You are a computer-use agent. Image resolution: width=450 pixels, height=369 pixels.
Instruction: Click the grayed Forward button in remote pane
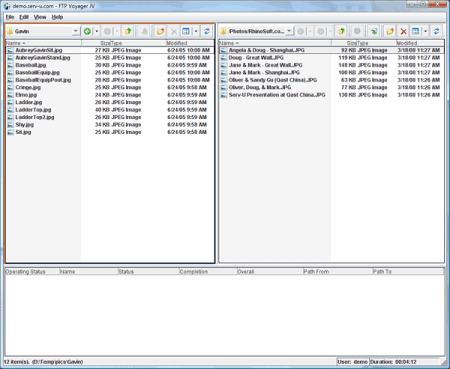coord(321,31)
